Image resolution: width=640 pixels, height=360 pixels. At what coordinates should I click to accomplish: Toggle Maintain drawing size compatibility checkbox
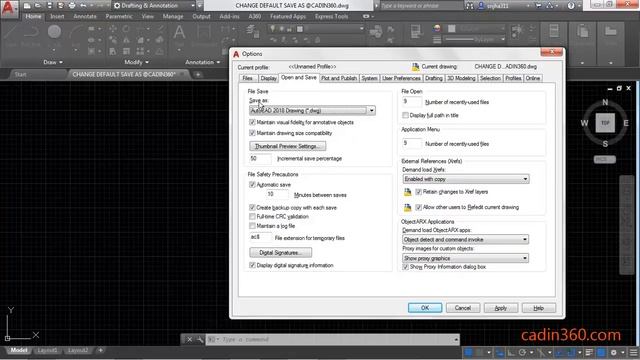click(252, 133)
